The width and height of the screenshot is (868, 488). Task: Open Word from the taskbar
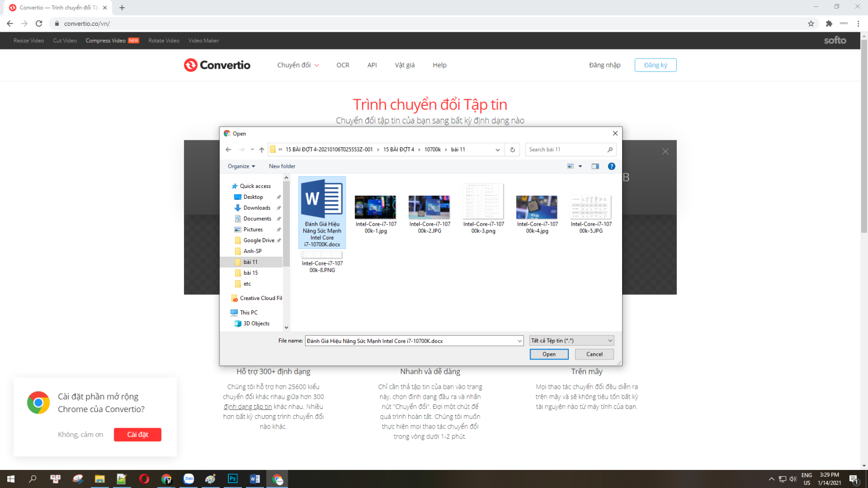(255, 479)
